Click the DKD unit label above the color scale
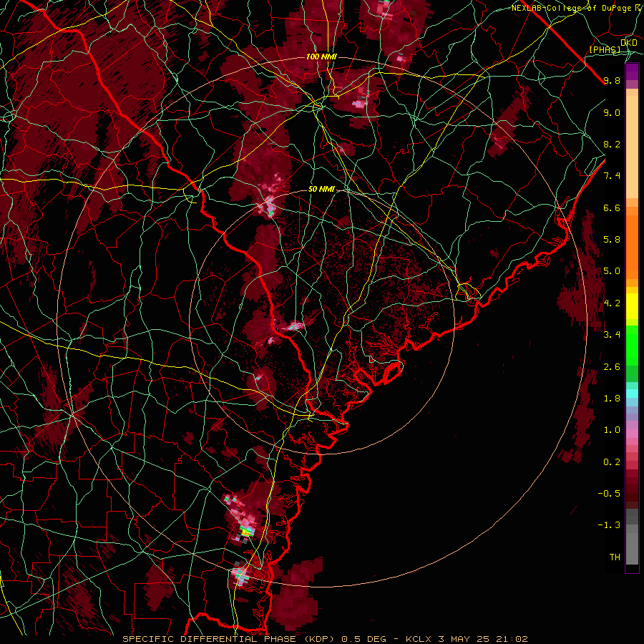The image size is (644, 644). 629,43
